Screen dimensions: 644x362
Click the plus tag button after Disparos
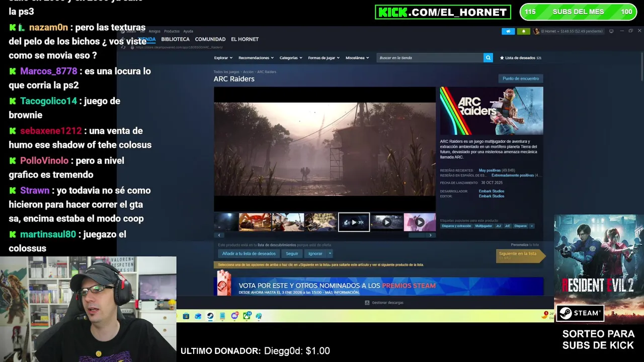point(531,226)
